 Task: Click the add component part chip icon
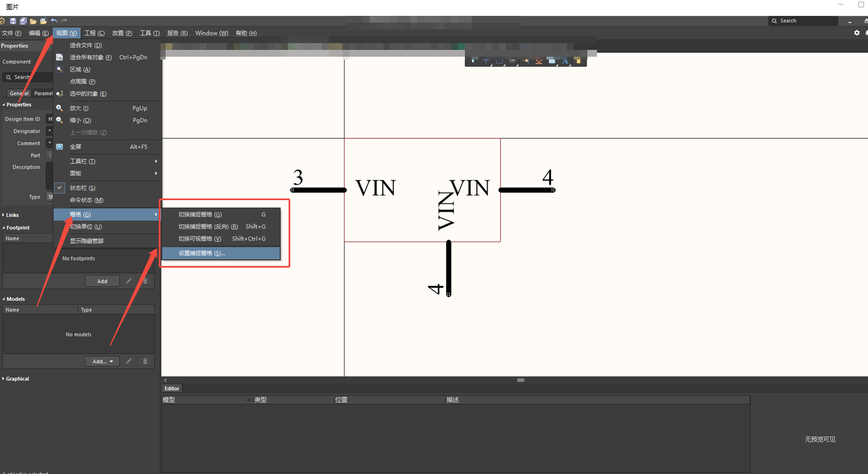coord(578,61)
